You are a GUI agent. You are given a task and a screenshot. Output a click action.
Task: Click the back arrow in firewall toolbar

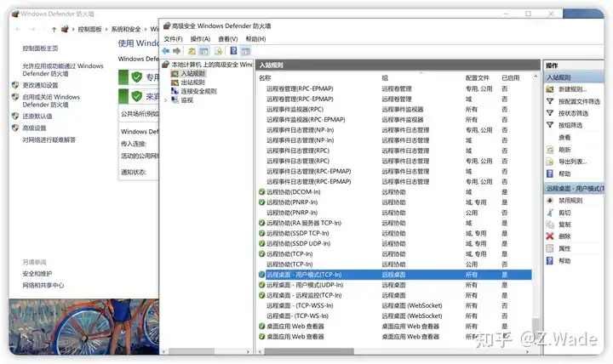pos(166,51)
